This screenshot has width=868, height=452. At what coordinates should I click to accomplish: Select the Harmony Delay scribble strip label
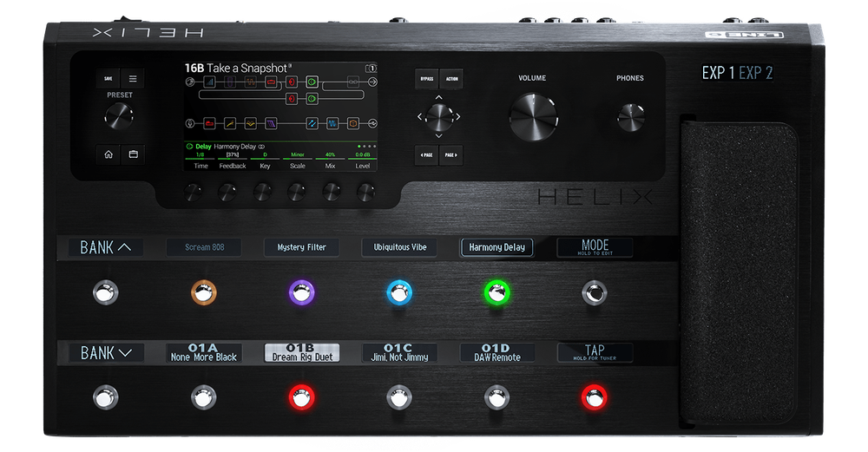click(497, 247)
